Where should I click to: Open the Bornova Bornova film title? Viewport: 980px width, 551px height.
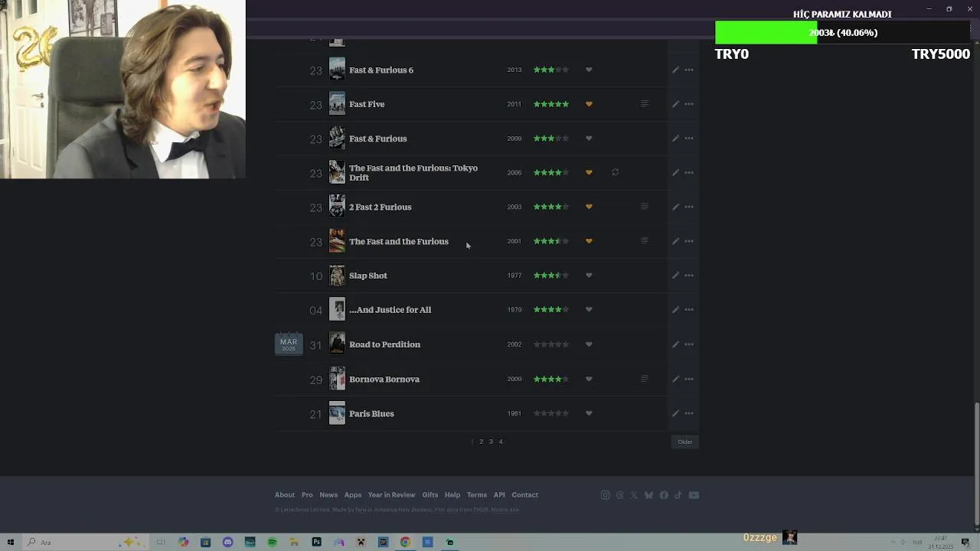click(x=384, y=379)
